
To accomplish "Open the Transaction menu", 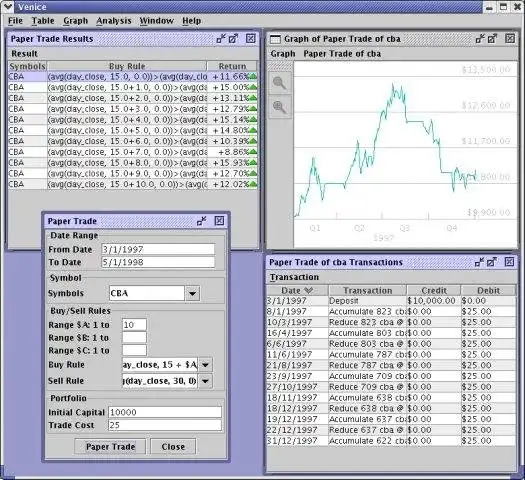I will tap(294, 277).
